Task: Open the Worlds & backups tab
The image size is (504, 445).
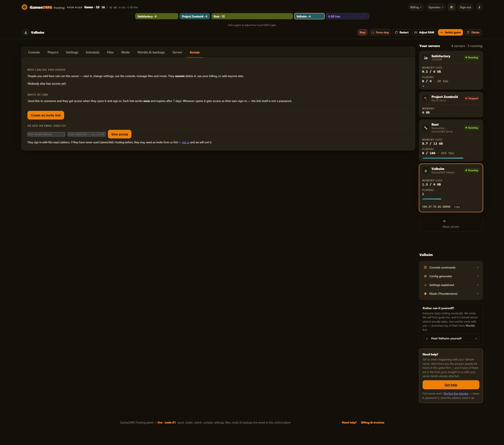Action: (x=151, y=52)
